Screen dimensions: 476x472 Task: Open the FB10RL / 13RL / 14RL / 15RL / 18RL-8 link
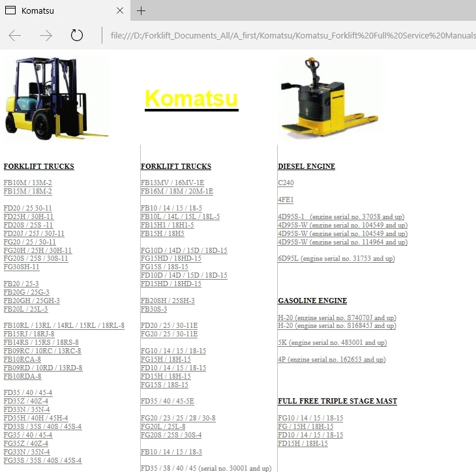click(64, 325)
